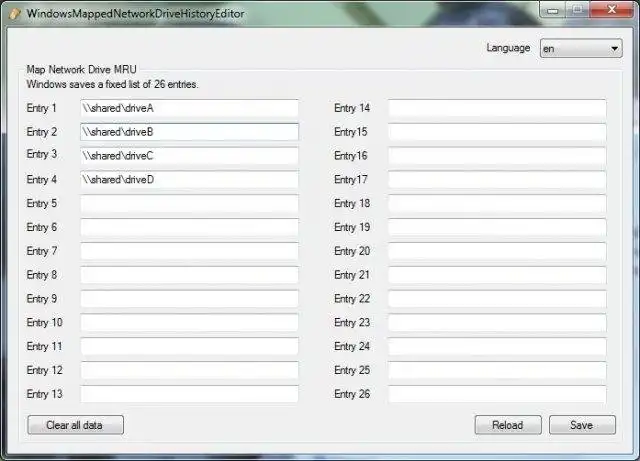The height and width of the screenshot is (461, 640).
Task: Click 'Windows saves a fixed list of 26 entries.' text
Action: coord(112,85)
